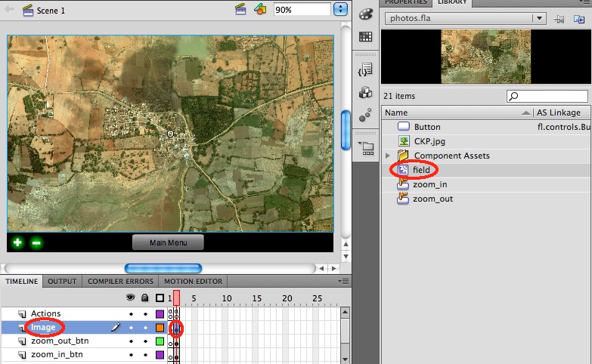Image resolution: width=592 pixels, height=364 pixels.
Task: Click the zoom_out_btn layer green color swatch
Action: [x=160, y=341]
